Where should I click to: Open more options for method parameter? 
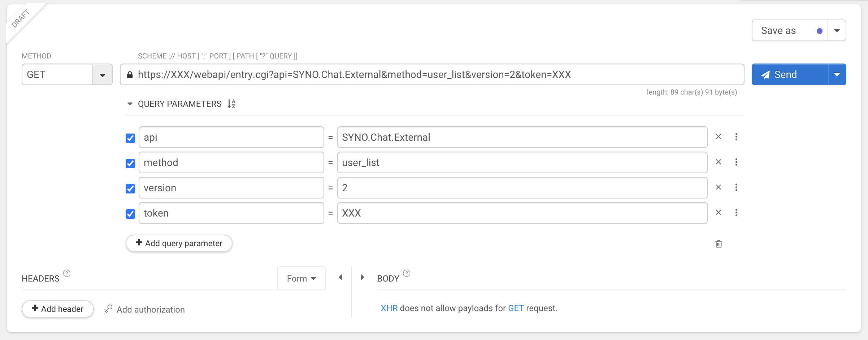tap(736, 162)
